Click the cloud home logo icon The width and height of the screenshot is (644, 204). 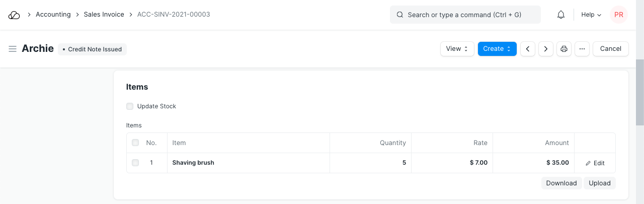tap(14, 15)
